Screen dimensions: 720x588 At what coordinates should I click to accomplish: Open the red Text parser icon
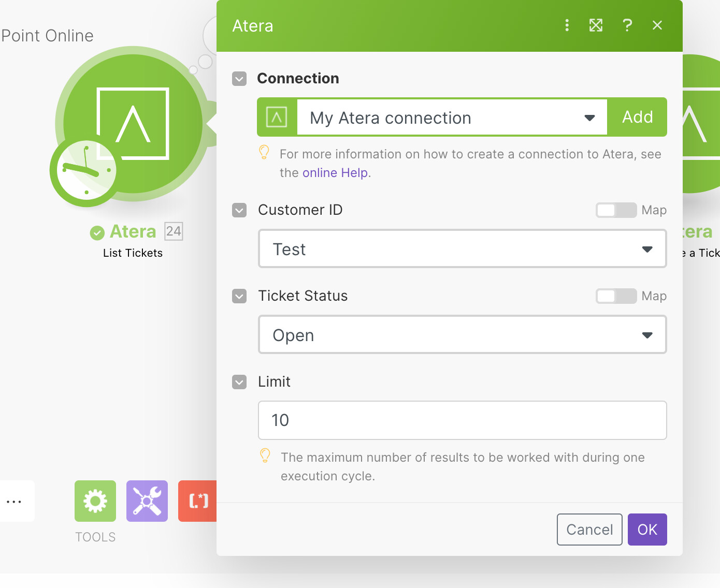pyautogui.click(x=197, y=501)
